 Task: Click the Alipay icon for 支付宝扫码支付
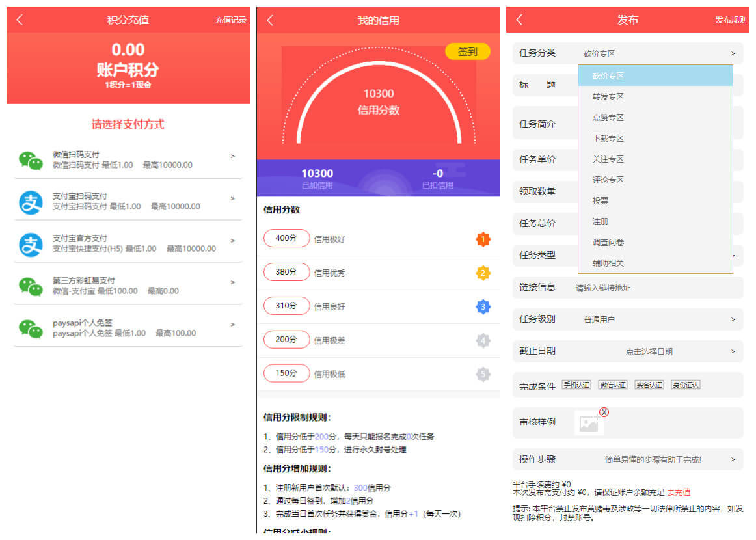pos(31,202)
